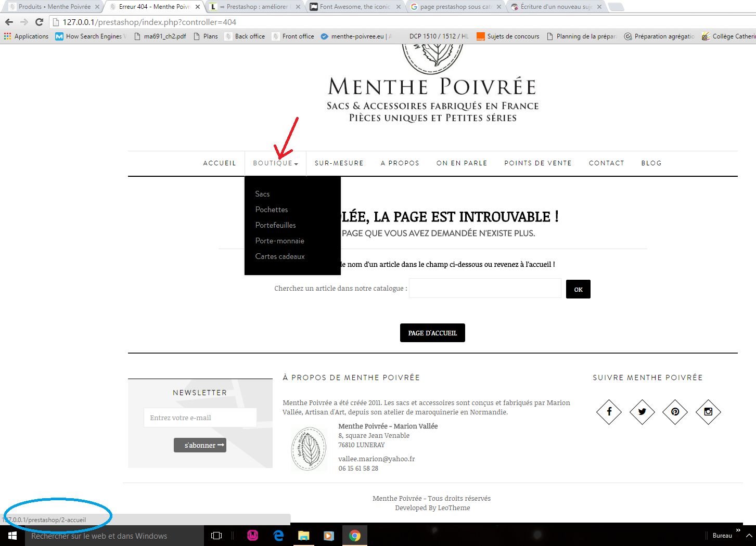Select Pochettes in the Boutique submenu
Viewport: 756px width, 546px height.
click(x=272, y=210)
